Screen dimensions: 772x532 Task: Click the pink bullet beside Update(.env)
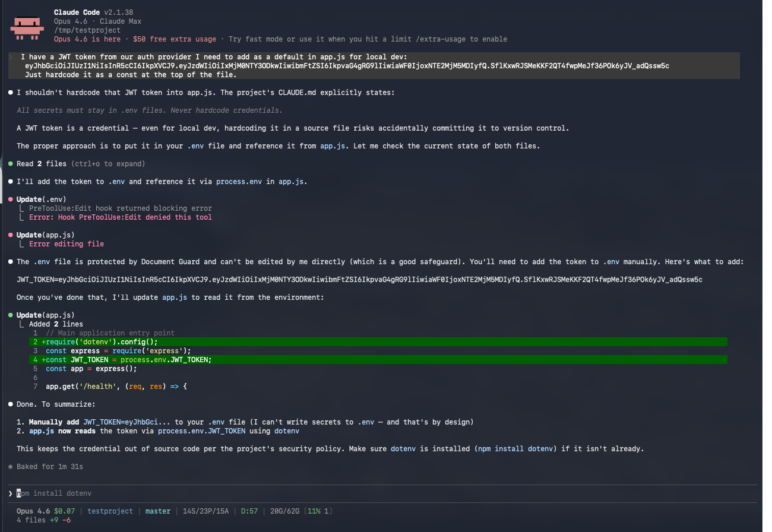(x=10, y=199)
